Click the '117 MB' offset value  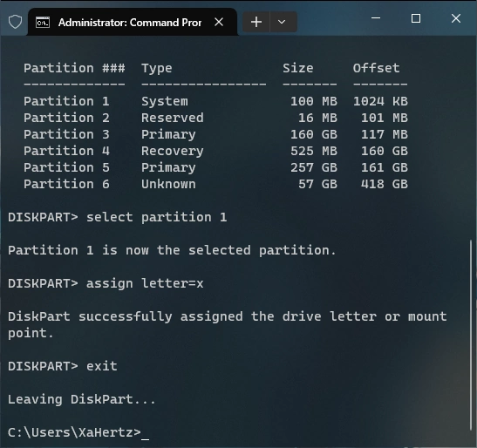coord(385,134)
